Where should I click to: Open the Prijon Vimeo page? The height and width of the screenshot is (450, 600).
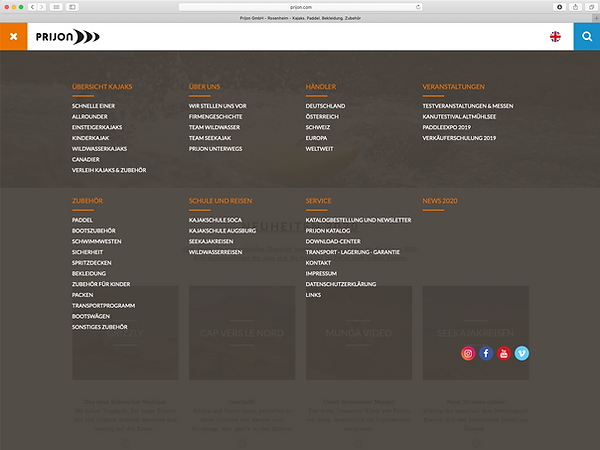coord(522,353)
